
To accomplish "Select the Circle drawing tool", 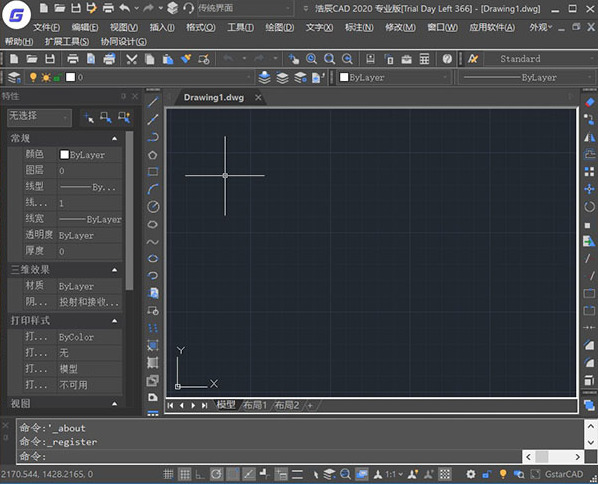I will (x=153, y=207).
